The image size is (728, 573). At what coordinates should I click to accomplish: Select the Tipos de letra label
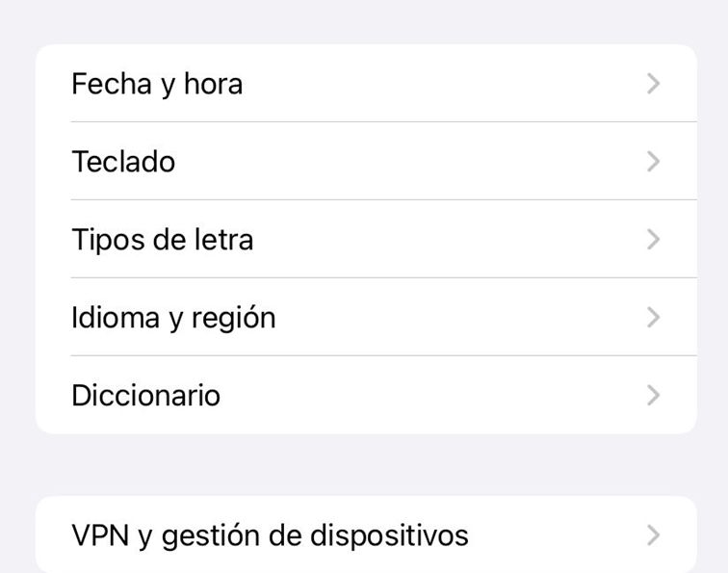click(163, 240)
